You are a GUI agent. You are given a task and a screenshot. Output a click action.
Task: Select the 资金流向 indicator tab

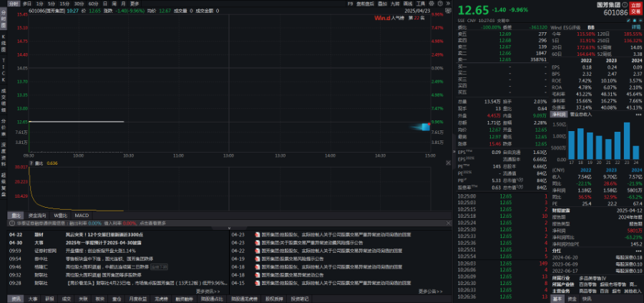point(36,216)
